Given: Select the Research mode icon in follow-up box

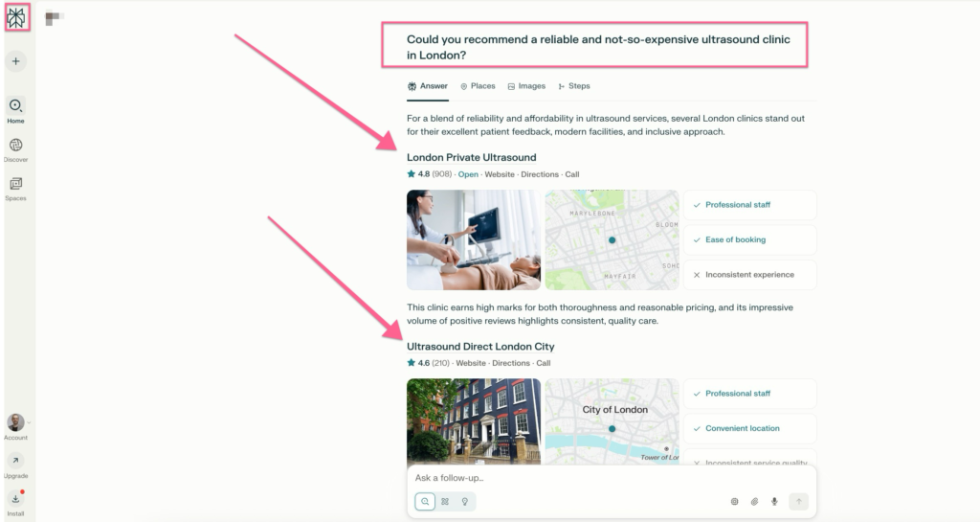Looking at the screenshot, I should (445, 501).
